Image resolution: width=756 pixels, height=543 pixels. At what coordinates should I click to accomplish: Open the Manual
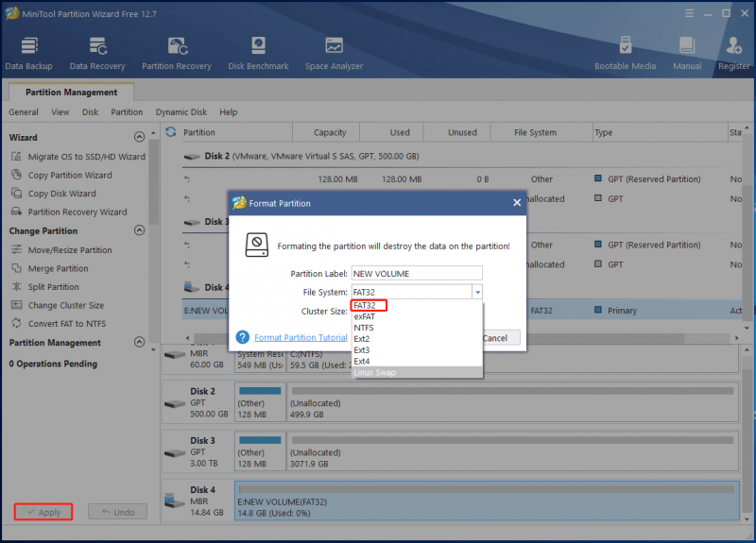[x=687, y=54]
